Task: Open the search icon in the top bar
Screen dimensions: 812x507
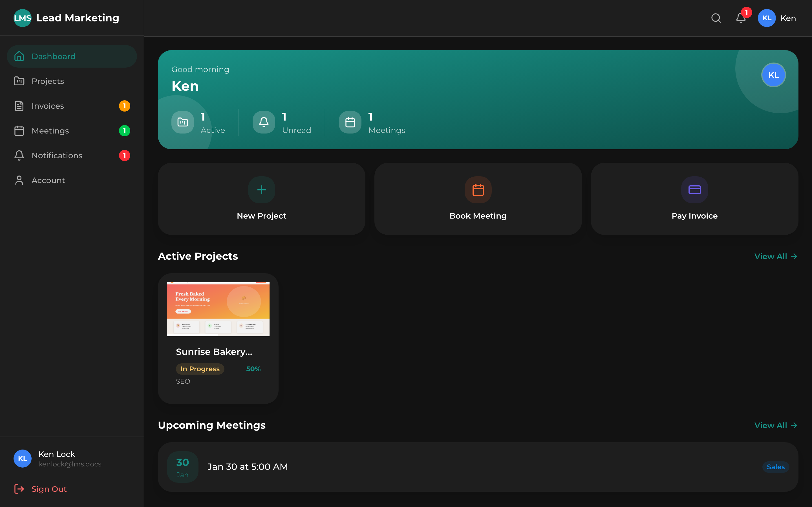Action: click(x=716, y=18)
